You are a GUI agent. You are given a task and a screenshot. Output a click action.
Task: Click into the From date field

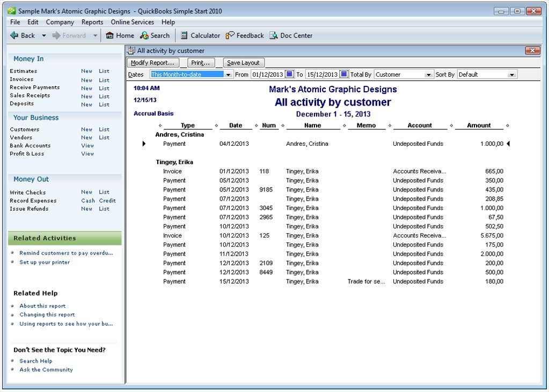pos(267,75)
